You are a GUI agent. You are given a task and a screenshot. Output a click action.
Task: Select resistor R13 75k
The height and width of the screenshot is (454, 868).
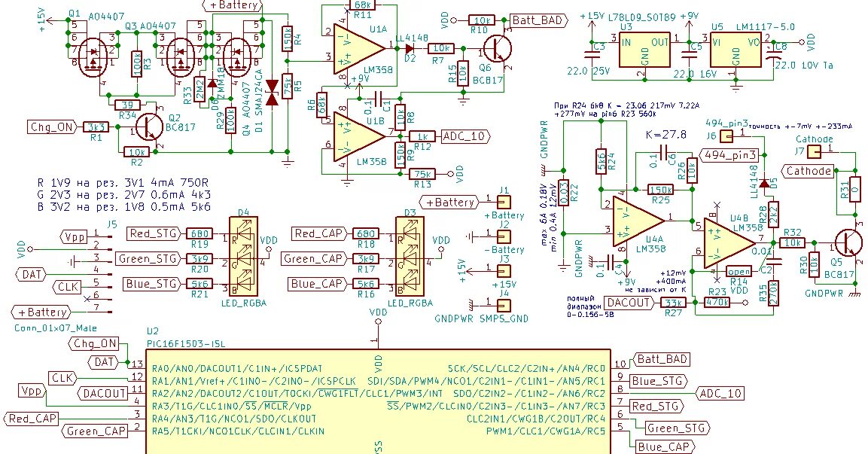(x=422, y=174)
